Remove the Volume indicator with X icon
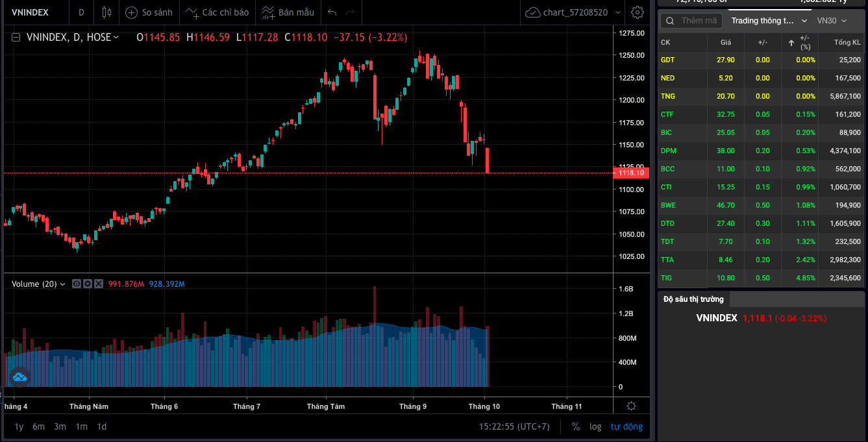This screenshot has height=442, width=868. point(99,284)
